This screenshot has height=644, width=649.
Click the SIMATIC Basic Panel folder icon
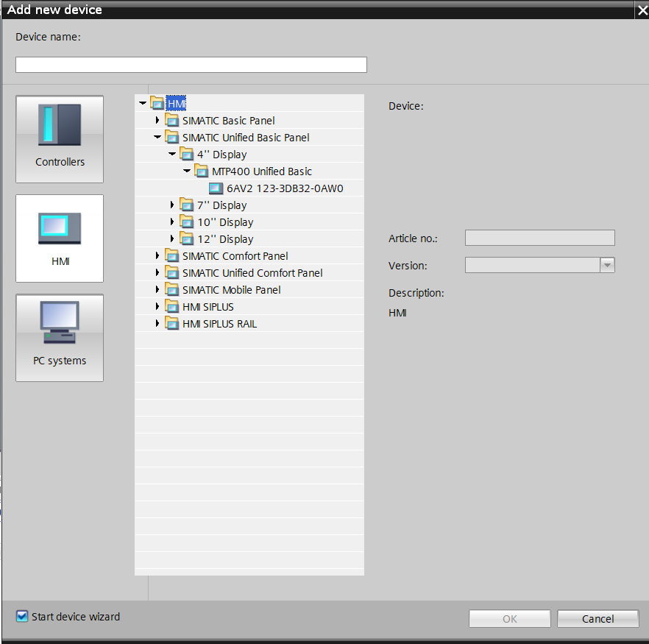(171, 120)
